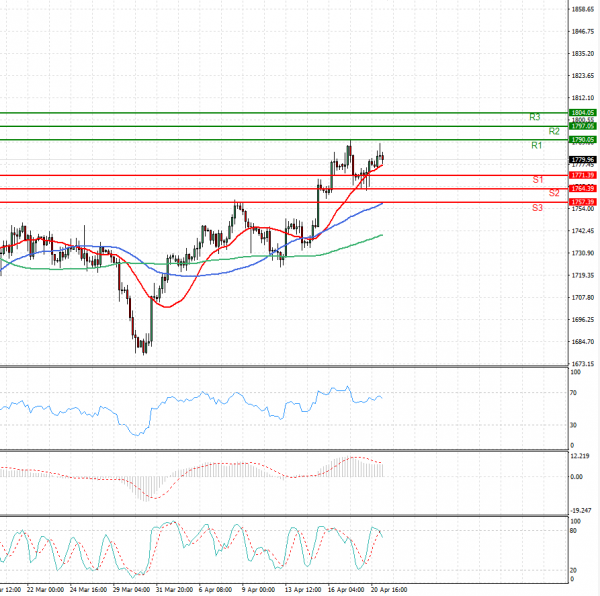Select the green 1804.05 price tag

(x=583, y=113)
